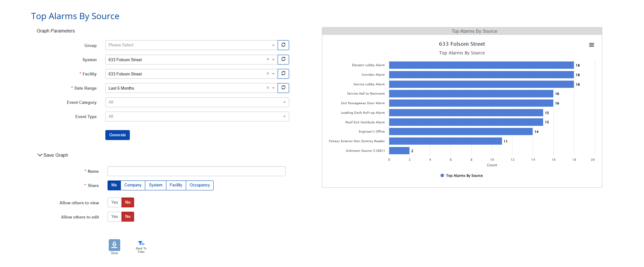Click the Back To Filter icon
The image size is (644, 267).
coord(141,243)
